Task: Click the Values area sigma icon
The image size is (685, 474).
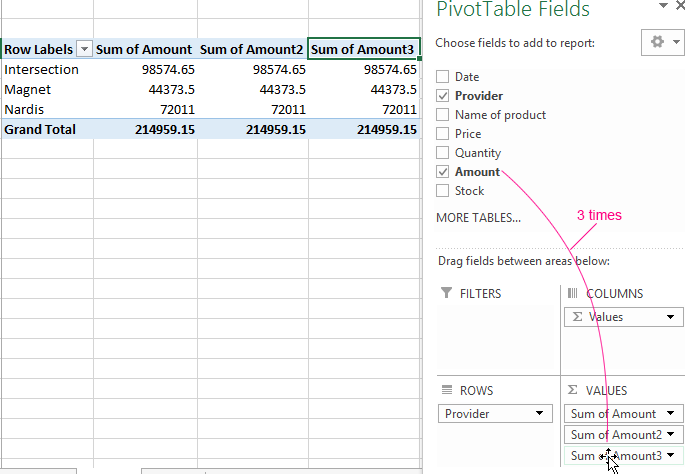Action: click(x=572, y=390)
